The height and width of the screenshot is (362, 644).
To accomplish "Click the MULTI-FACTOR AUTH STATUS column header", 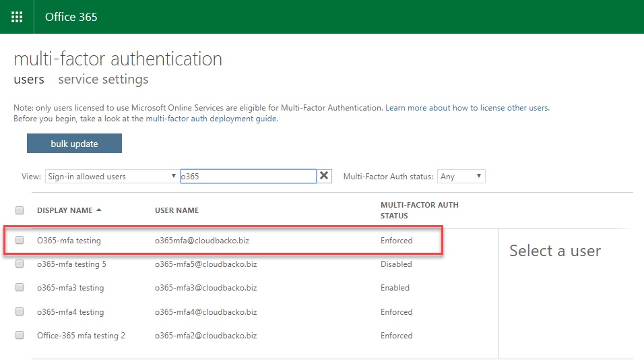I will pos(419,210).
